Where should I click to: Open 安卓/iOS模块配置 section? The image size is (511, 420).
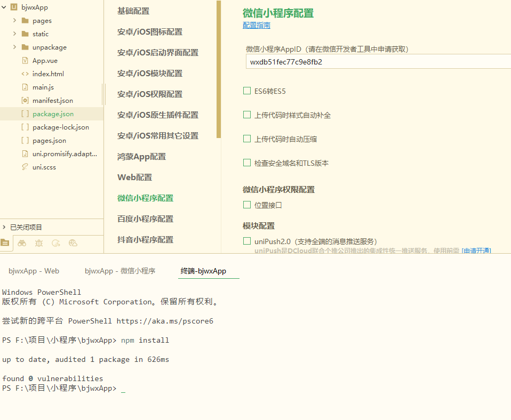click(x=150, y=74)
